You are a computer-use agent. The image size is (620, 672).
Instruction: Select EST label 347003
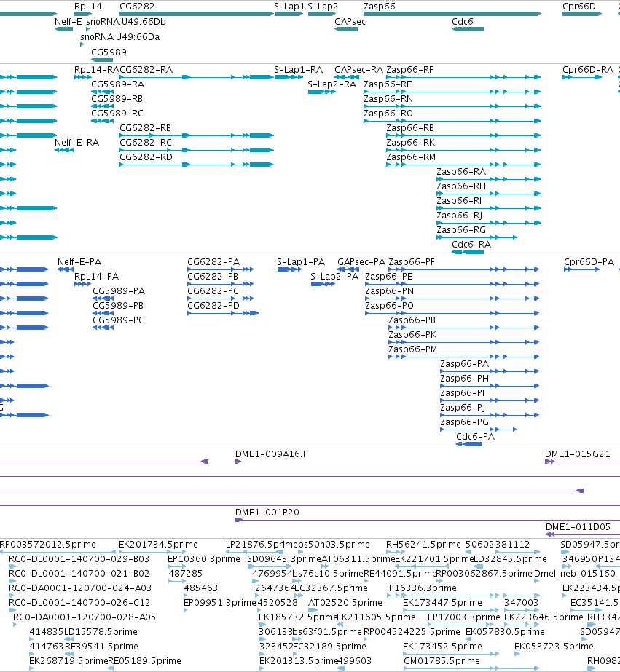[x=521, y=603]
